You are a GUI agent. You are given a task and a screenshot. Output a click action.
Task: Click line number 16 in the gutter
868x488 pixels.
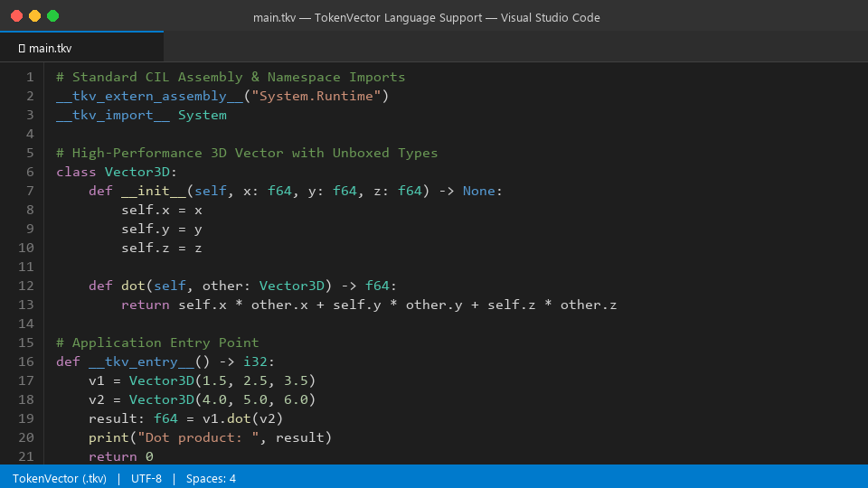coord(26,361)
